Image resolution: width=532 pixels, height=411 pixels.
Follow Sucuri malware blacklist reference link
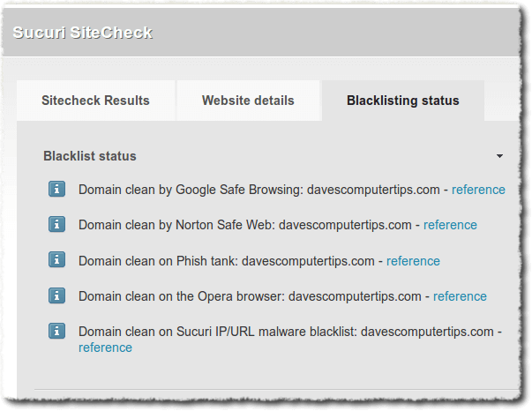(105, 347)
